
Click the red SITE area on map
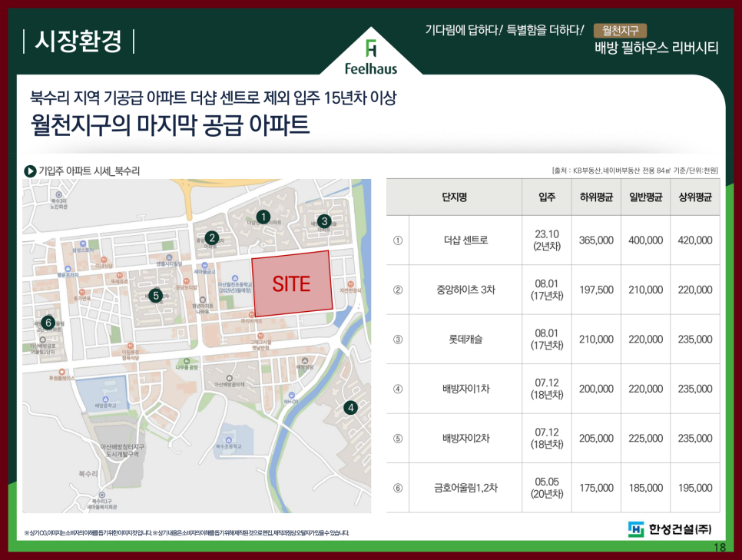point(292,283)
